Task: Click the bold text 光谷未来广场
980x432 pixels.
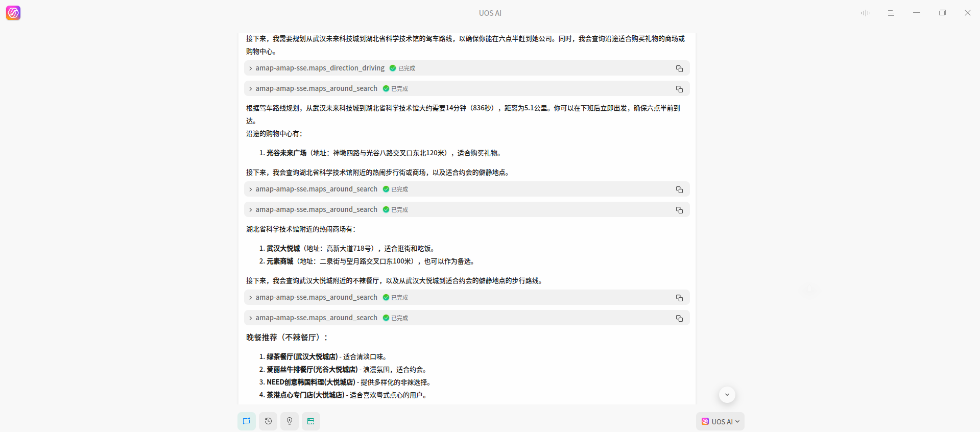Action: click(286, 153)
